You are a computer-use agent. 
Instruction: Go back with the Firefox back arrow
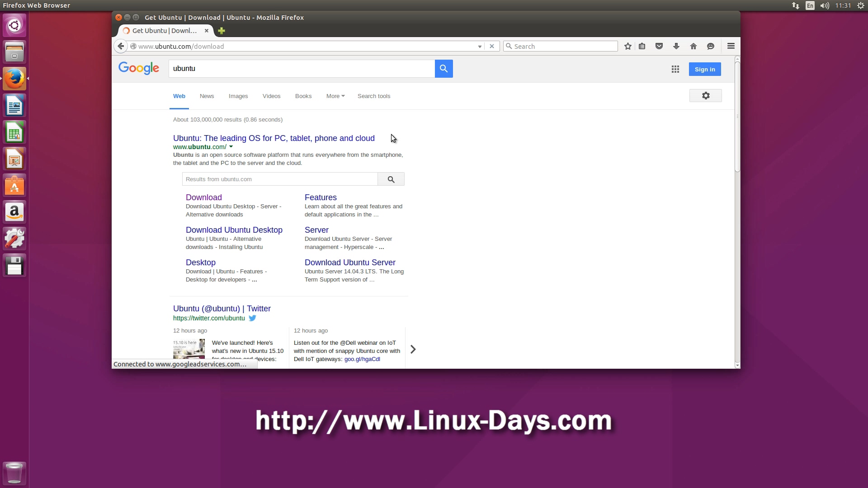point(121,46)
